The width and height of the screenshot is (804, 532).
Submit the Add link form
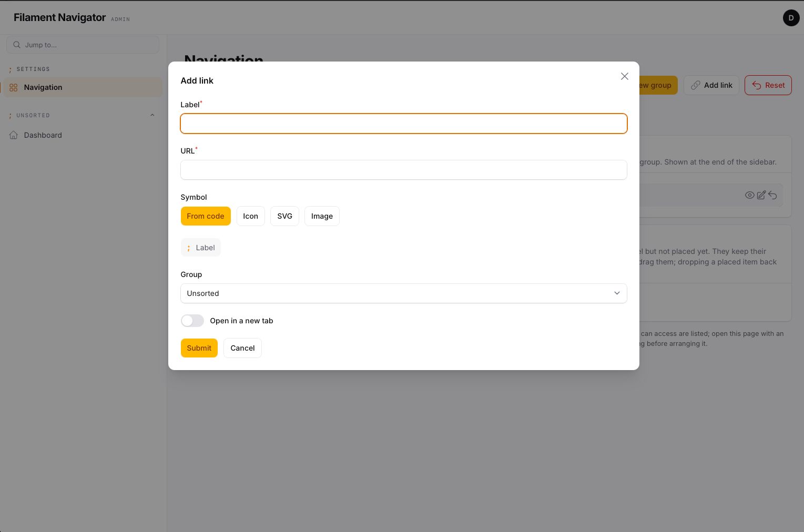199,348
